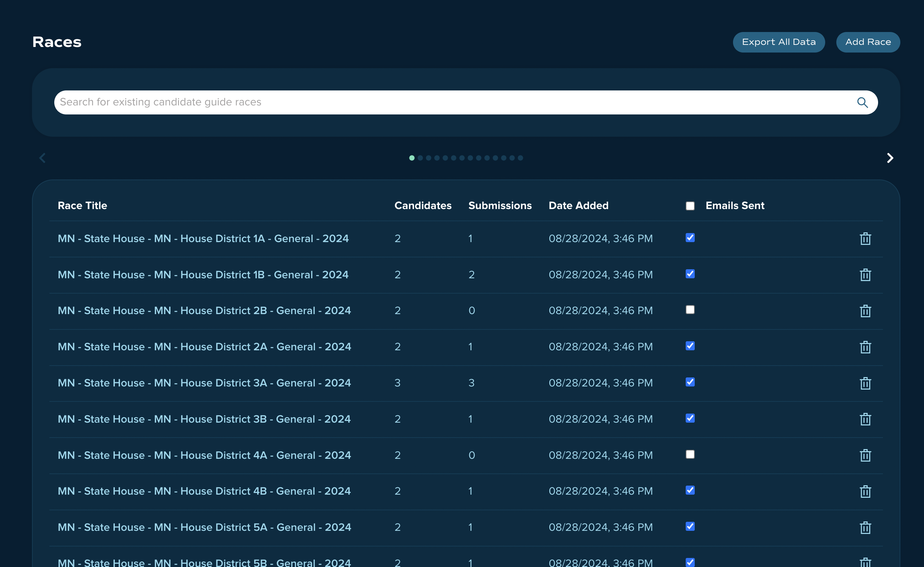Viewport: 924px width, 567px height.
Task: Click the Add Race button
Action: (x=868, y=42)
